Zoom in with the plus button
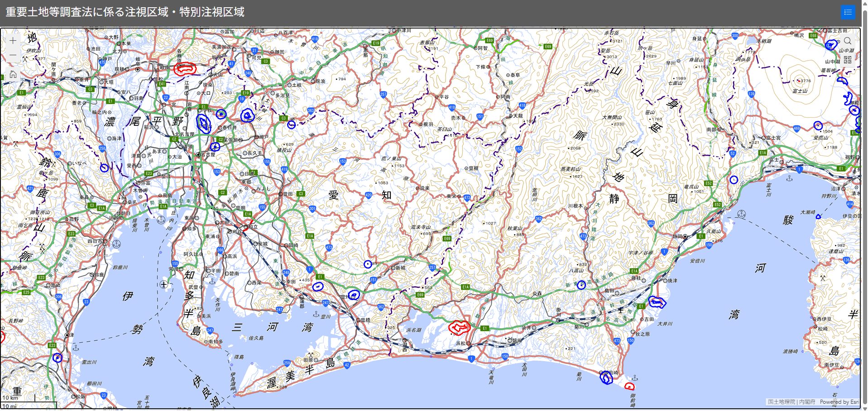Screen dimensions: 868x411 [x=13, y=41]
